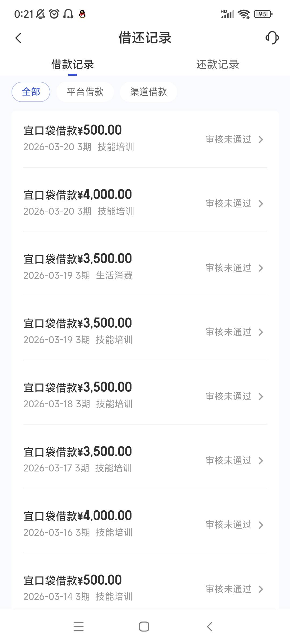This screenshot has width=290, height=644.
Task: Filter by 渠道借款
Action: pyautogui.click(x=148, y=92)
